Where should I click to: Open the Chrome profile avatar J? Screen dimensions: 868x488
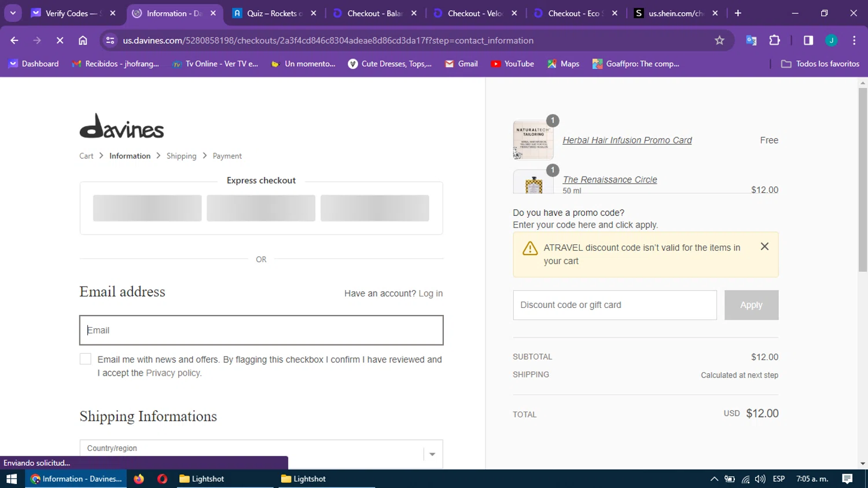[x=832, y=41]
